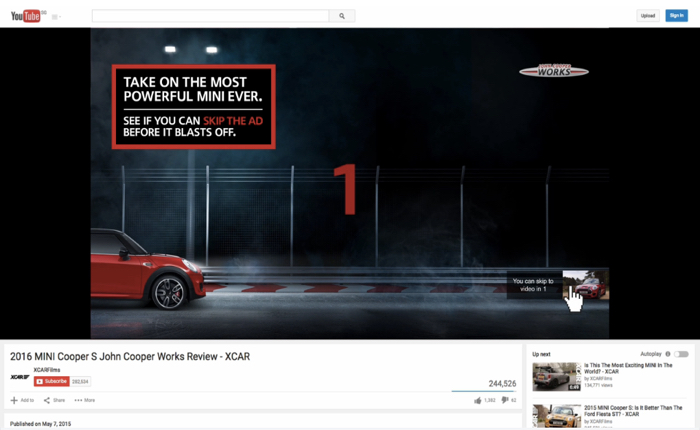Open '2015 MINI Cooper S: Is It Better' title

point(633,411)
